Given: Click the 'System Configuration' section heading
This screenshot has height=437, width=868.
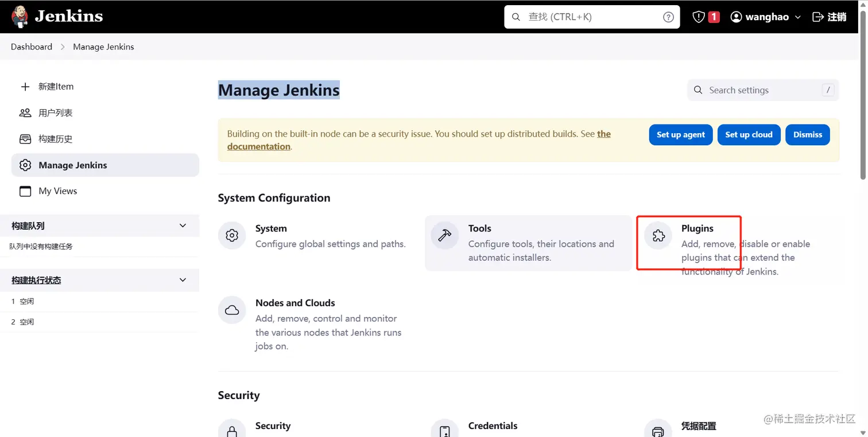Looking at the screenshot, I should 274,198.
